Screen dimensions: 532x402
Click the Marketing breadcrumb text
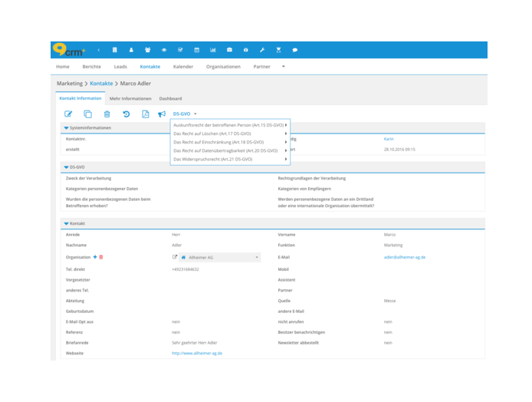click(70, 83)
